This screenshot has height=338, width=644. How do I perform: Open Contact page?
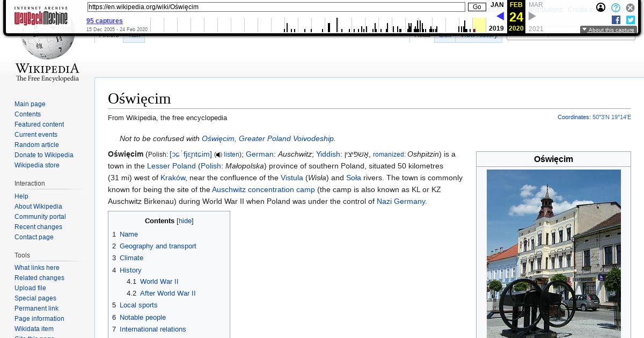point(34,237)
